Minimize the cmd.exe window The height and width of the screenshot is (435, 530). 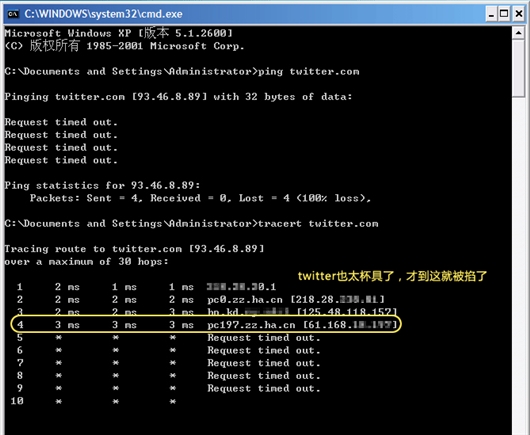click(491, 14)
